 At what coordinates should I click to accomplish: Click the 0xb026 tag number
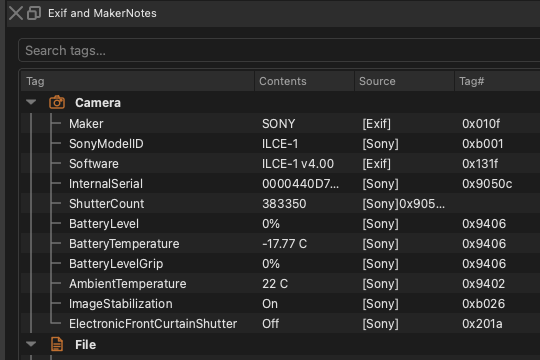[x=484, y=304]
